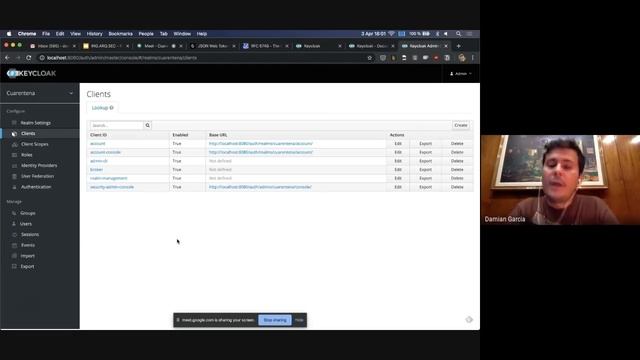Click the Keycloak logo in the header
The width and height of the screenshot is (640, 360).
(31, 73)
